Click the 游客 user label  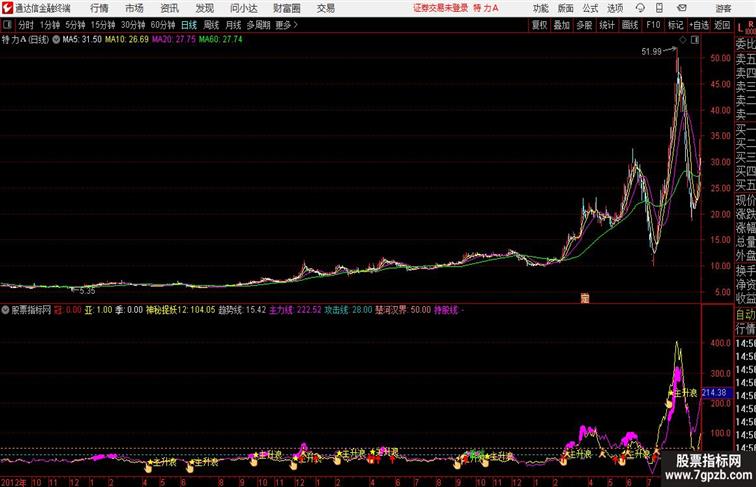(723, 8)
